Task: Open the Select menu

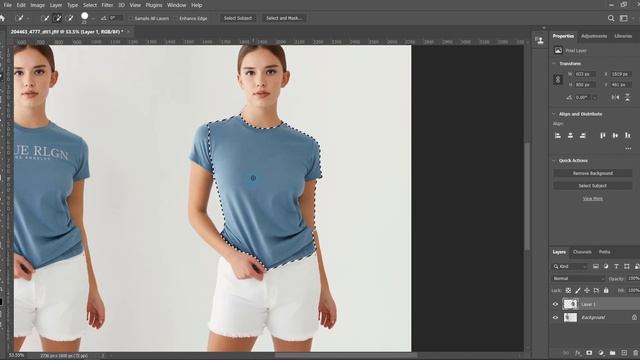Action: click(90, 5)
